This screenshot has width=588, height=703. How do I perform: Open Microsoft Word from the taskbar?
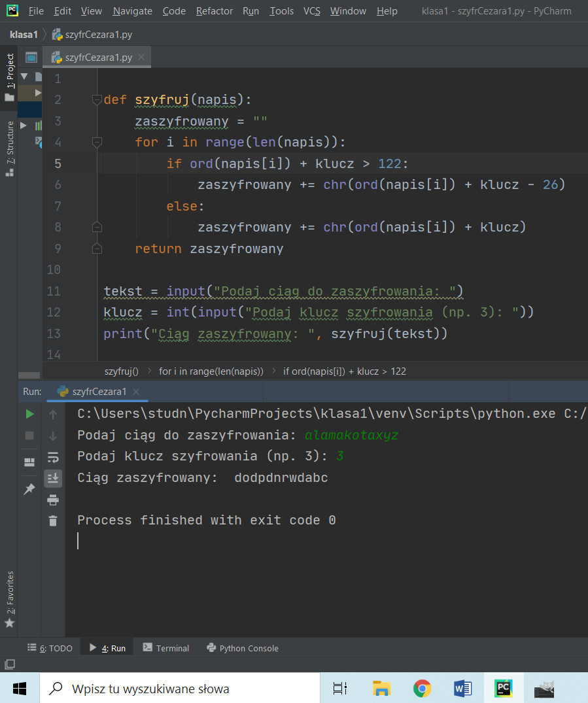462,688
